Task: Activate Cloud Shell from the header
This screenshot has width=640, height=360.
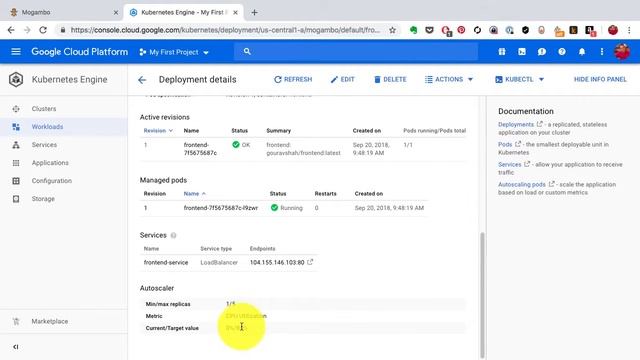Action: click(522, 52)
